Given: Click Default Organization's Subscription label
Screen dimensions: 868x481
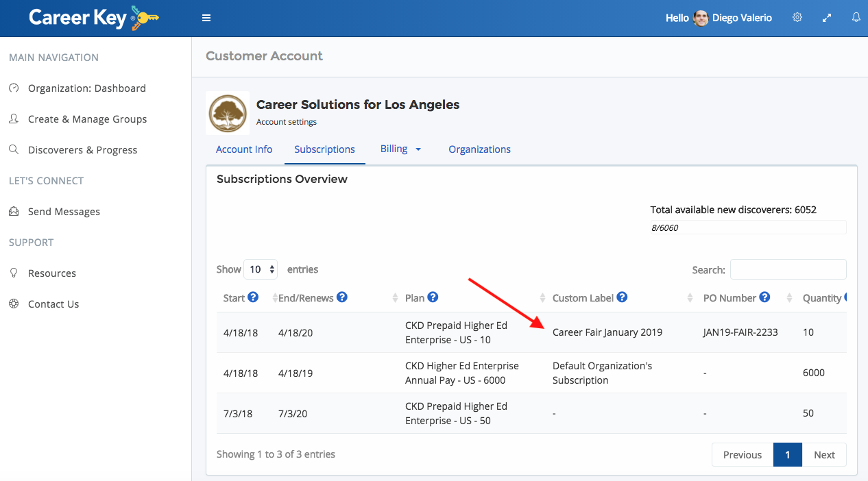Looking at the screenshot, I should pyautogui.click(x=603, y=373).
